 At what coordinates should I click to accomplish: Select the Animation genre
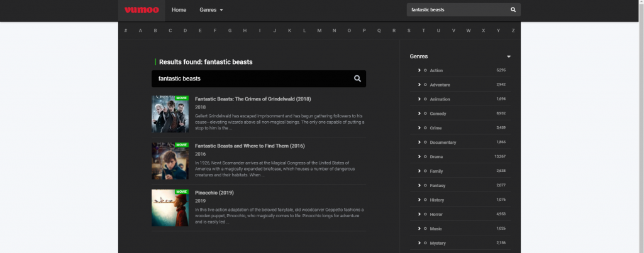click(440, 99)
